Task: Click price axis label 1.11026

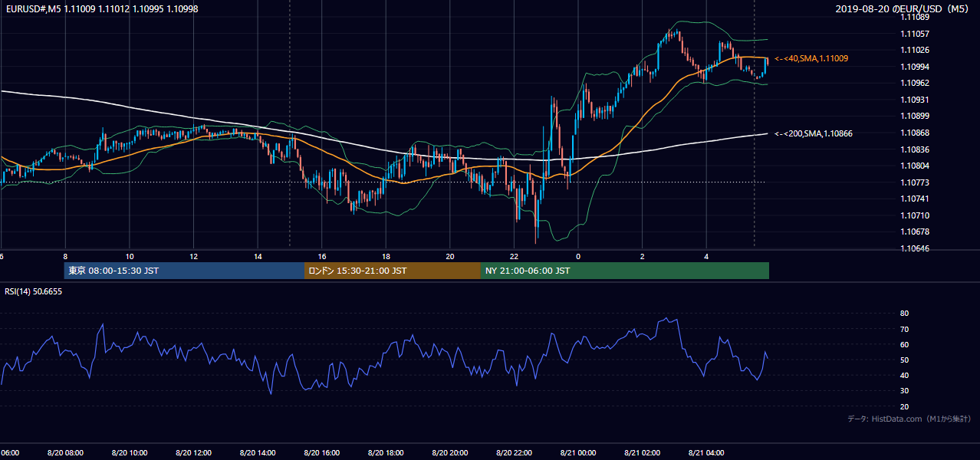Action: pyautogui.click(x=916, y=50)
